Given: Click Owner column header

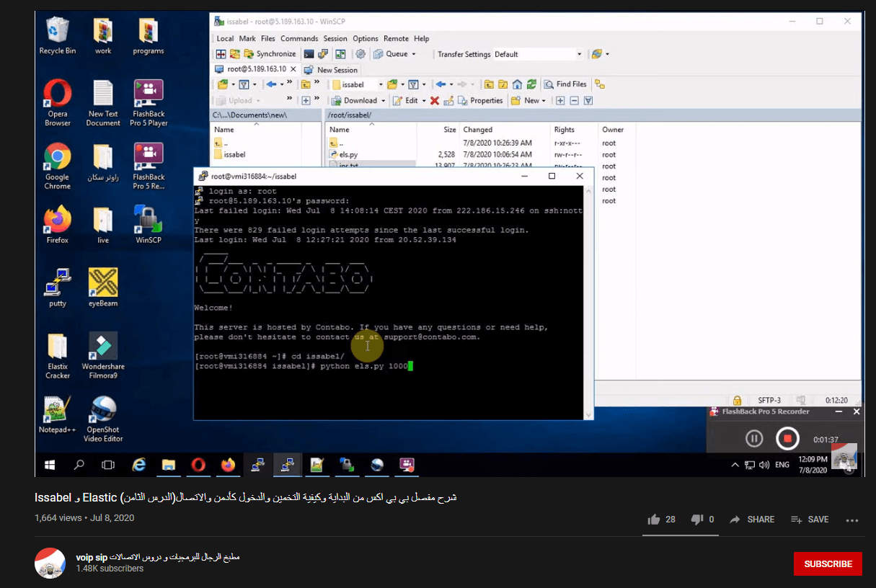Looking at the screenshot, I should 614,130.
